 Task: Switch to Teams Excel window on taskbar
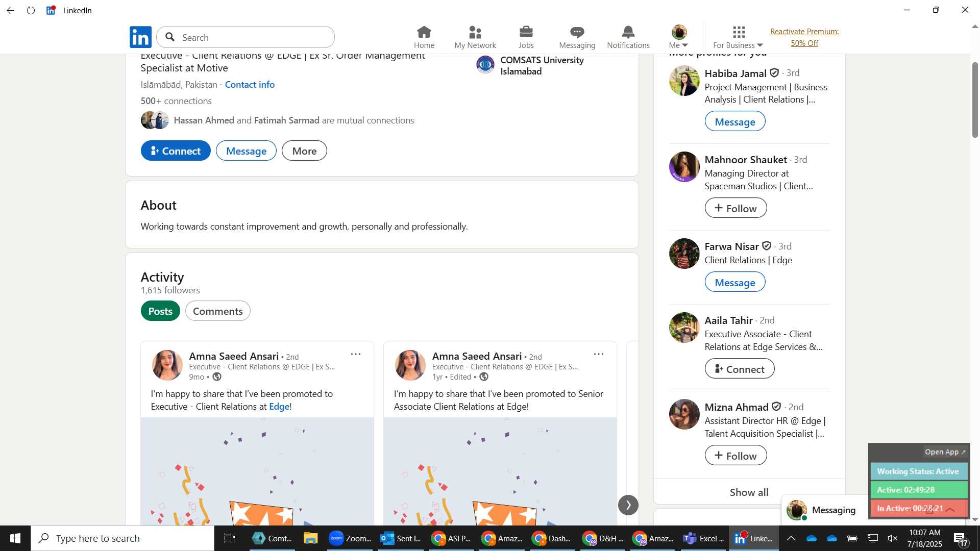point(703,538)
